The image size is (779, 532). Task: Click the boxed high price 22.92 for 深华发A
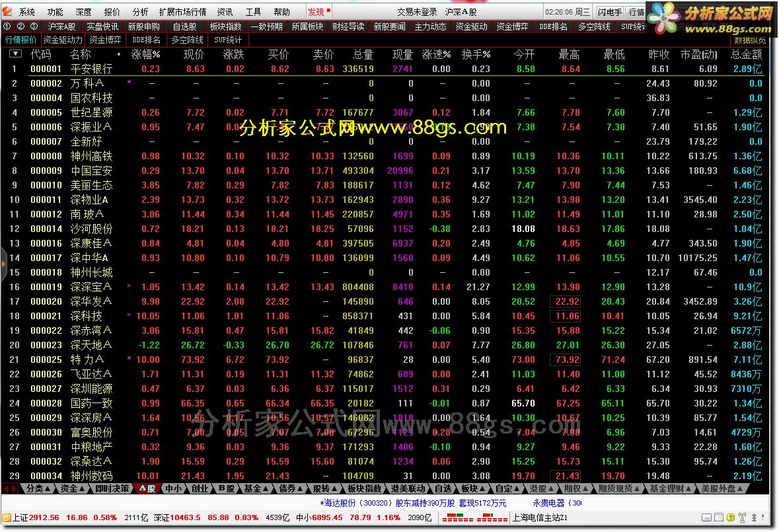[x=565, y=301]
